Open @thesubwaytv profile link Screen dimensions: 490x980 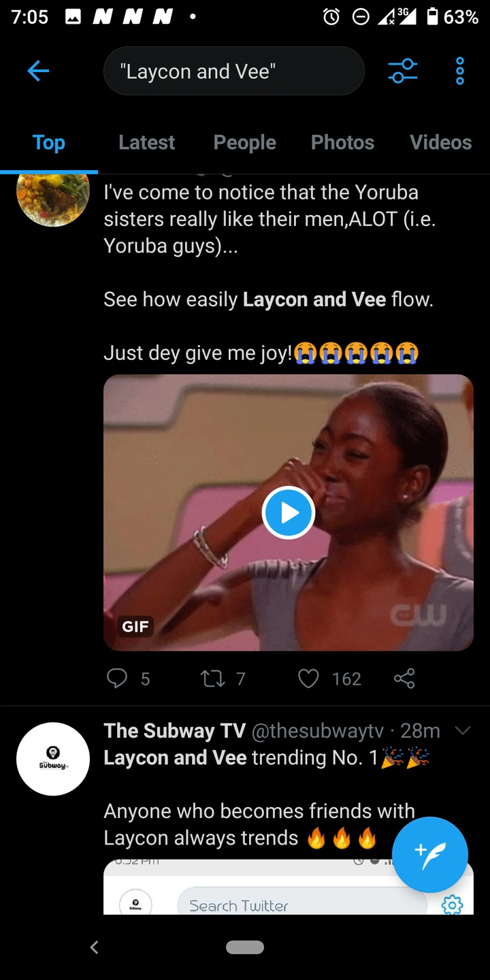(318, 731)
